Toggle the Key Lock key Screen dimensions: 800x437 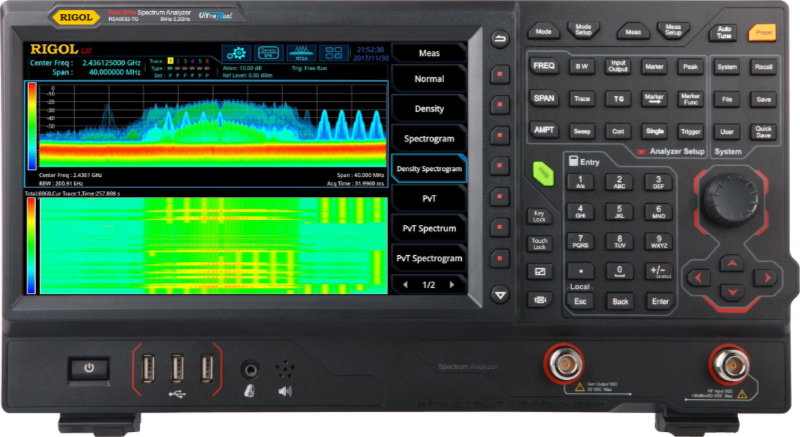(539, 216)
